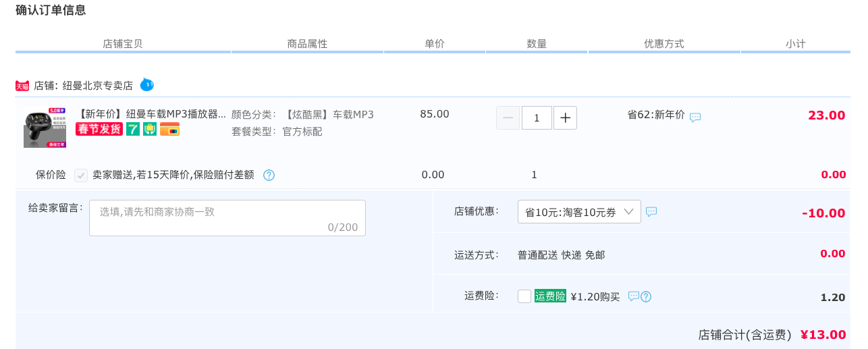Click the question mark help icon for 运费险
868x349 pixels.
click(646, 296)
